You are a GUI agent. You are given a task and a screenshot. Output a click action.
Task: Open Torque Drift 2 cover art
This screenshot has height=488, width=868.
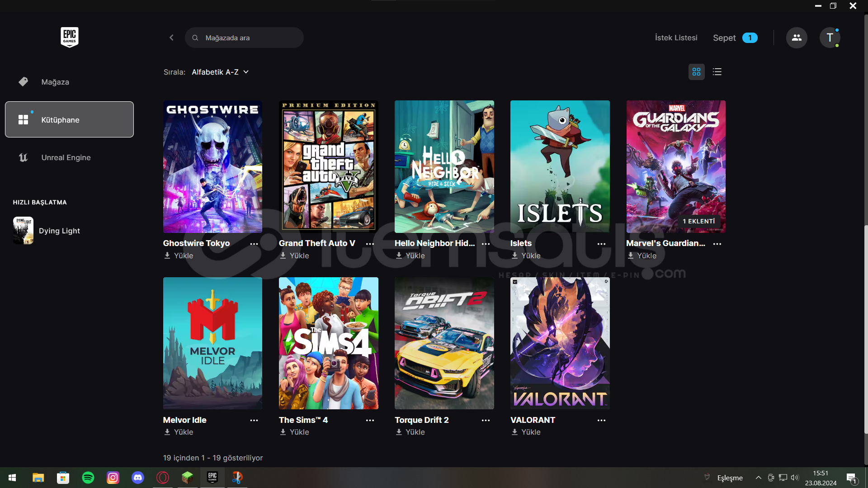(444, 343)
